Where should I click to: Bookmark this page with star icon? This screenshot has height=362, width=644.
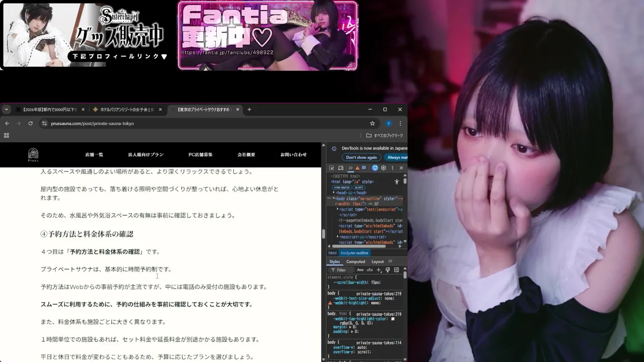372,123
